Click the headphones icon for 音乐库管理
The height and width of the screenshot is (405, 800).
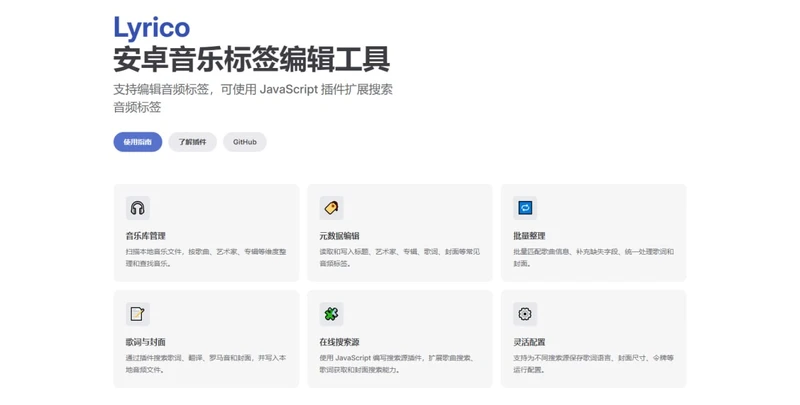(138, 208)
